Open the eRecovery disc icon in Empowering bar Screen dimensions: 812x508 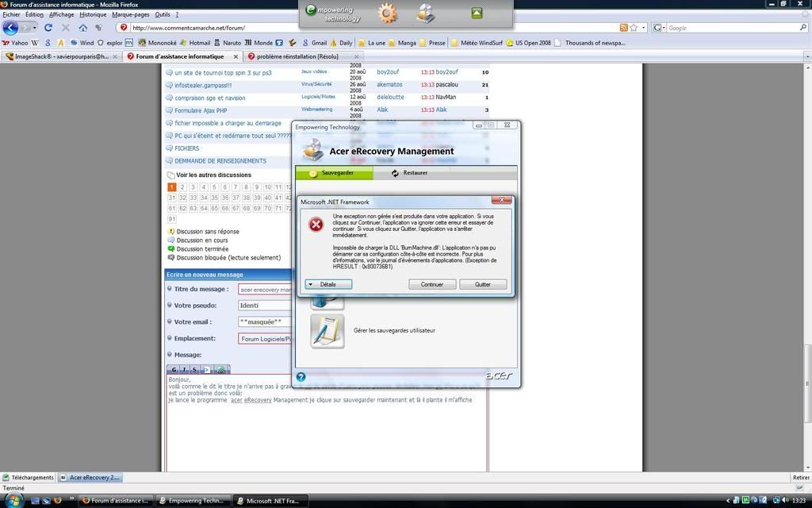coord(426,13)
